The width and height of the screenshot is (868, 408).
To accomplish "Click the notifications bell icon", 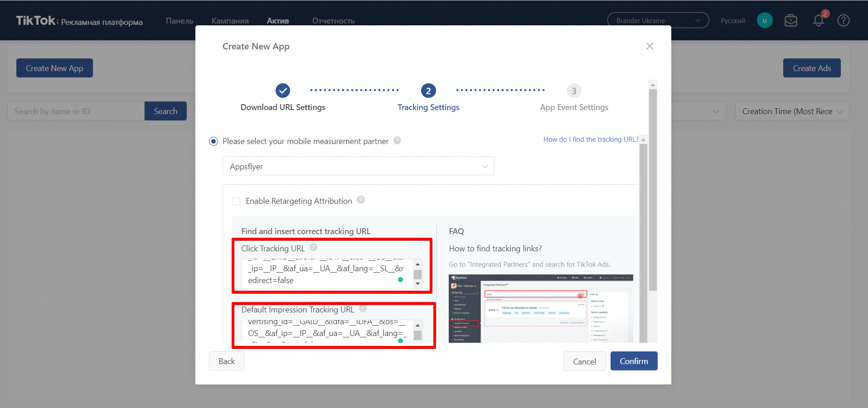I will (818, 21).
